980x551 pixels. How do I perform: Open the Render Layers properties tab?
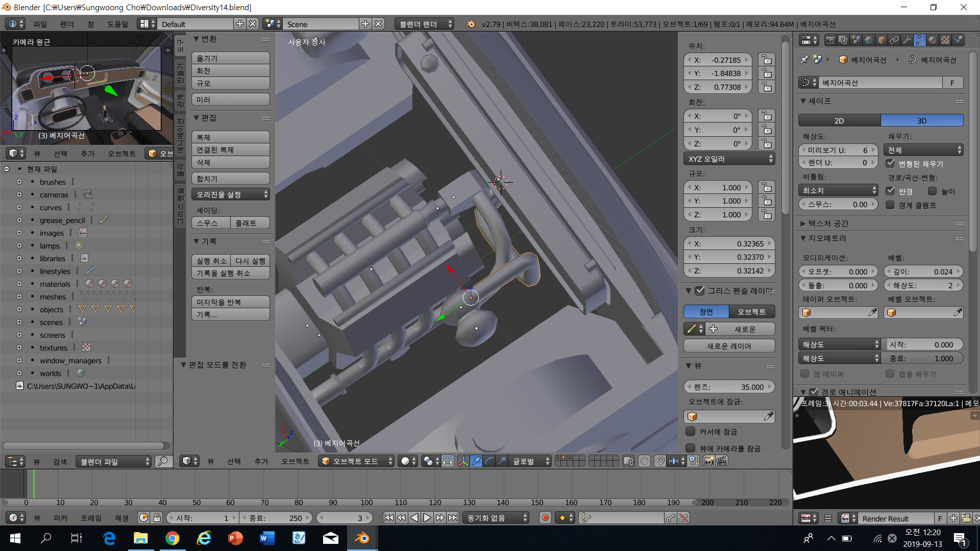[843, 40]
